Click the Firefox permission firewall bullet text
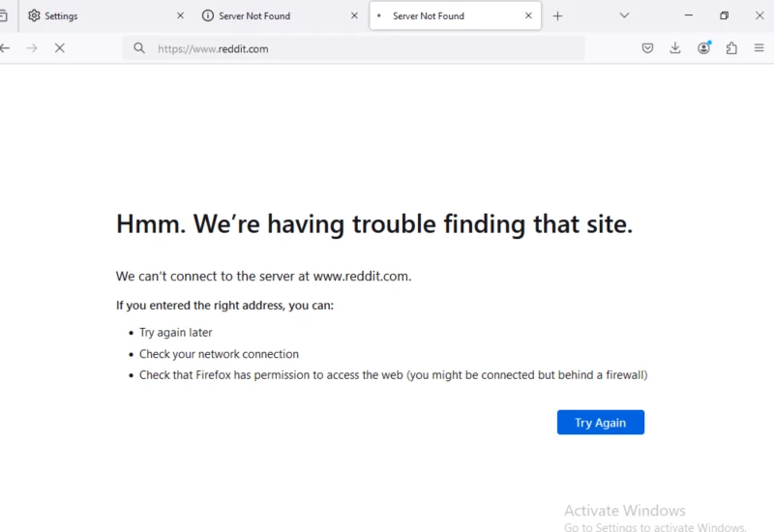This screenshot has width=774, height=532. [394, 375]
